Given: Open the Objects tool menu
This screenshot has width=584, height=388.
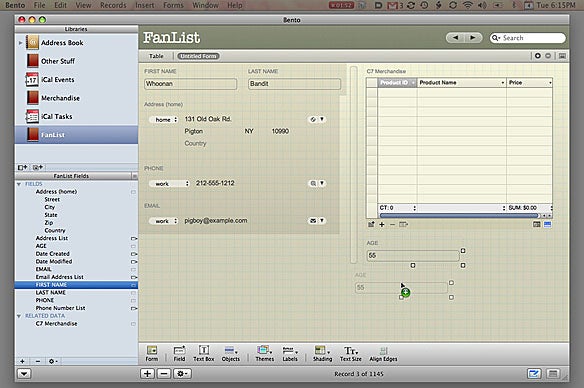Looking at the screenshot, I should (x=231, y=354).
